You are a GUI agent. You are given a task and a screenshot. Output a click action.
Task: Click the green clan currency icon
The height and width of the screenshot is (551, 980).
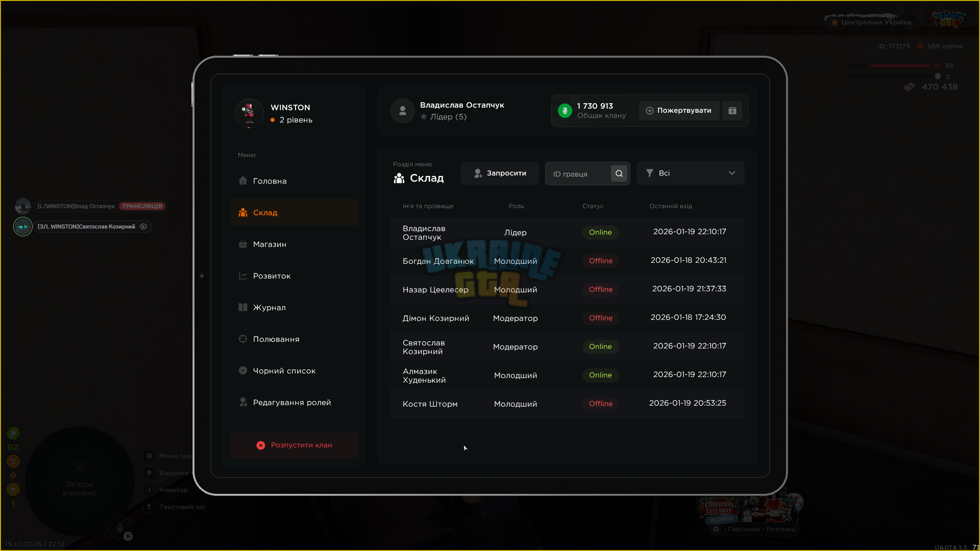565,111
